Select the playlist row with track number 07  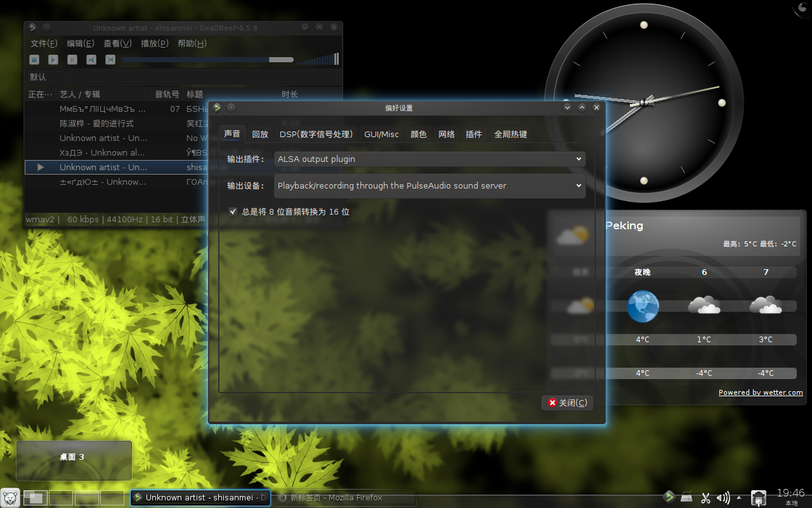pos(117,109)
